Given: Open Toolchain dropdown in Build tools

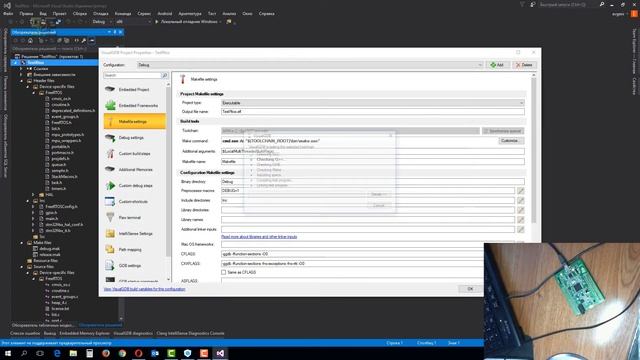Looking at the screenshot, I should point(350,131).
